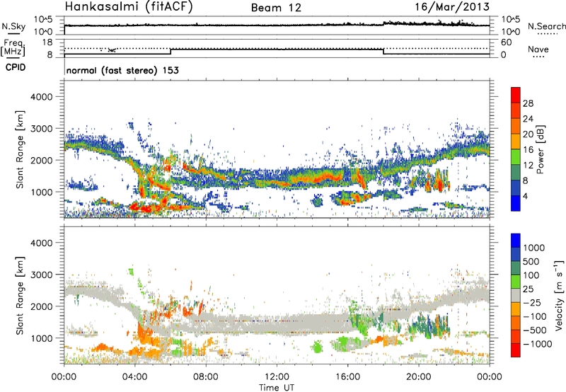Click the '20:00' time axis label
Screen dimensions: 566x392
point(418,377)
